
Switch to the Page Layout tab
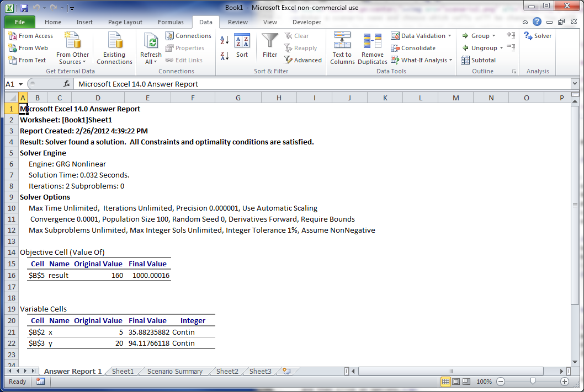[125, 22]
